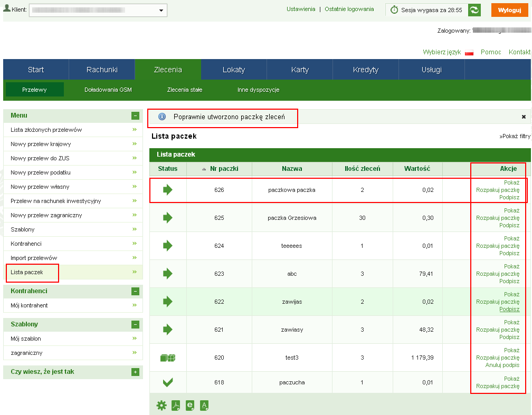Click the session refresh icon
The width and height of the screenshot is (532, 415).
click(x=474, y=10)
